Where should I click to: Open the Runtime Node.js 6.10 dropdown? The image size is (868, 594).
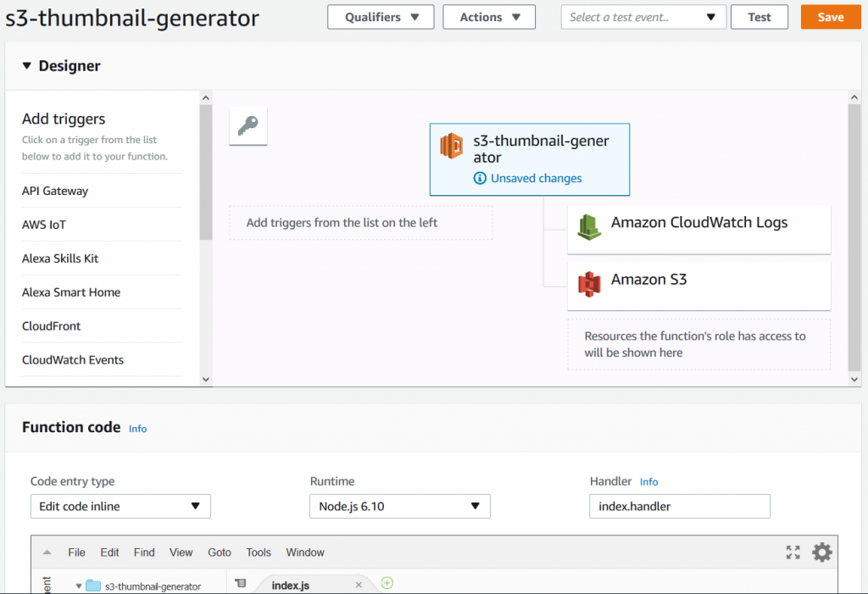pyautogui.click(x=400, y=506)
